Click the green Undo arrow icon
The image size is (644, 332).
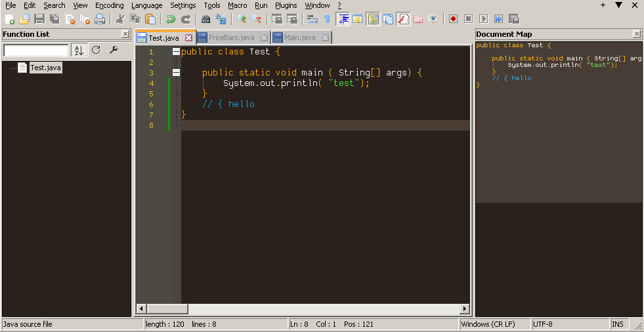(x=171, y=19)
